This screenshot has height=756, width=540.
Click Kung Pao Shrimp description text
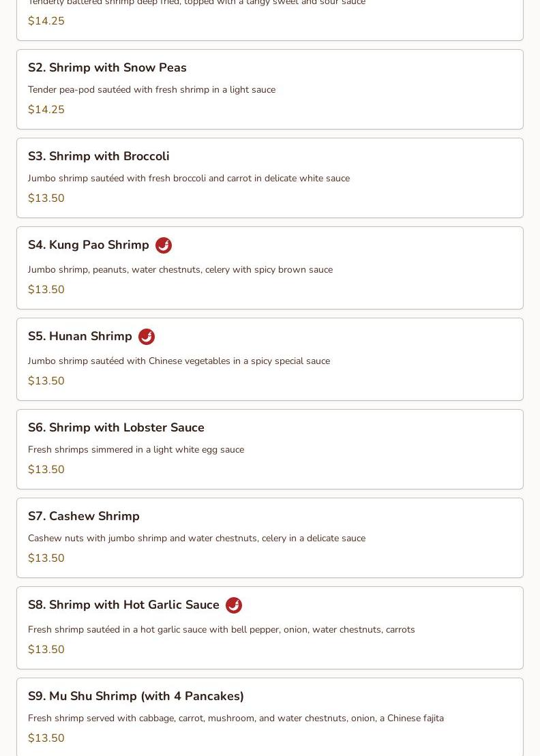click(x=180, y=269)
